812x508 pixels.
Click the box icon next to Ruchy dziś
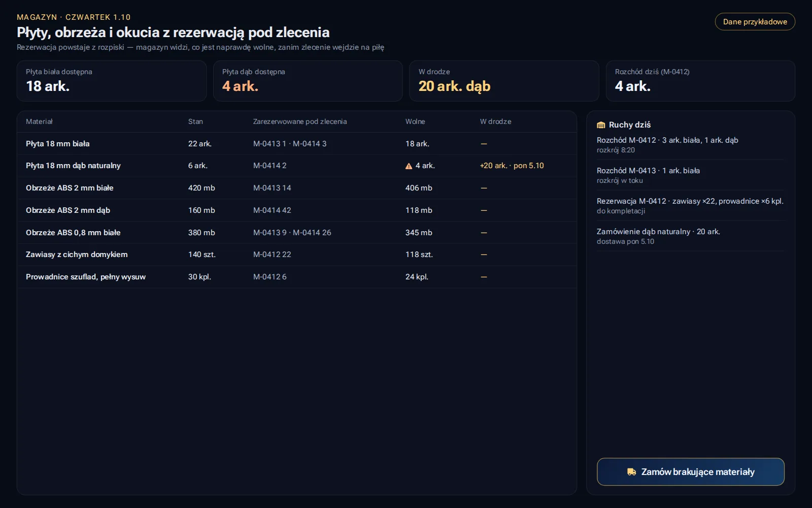pyautogui.click(x=601, y=125)
